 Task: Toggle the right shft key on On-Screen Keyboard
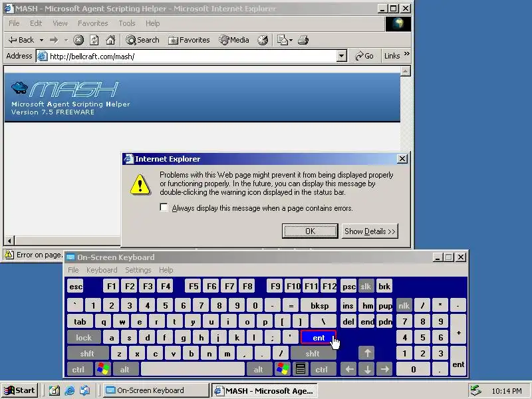(313, 354)
